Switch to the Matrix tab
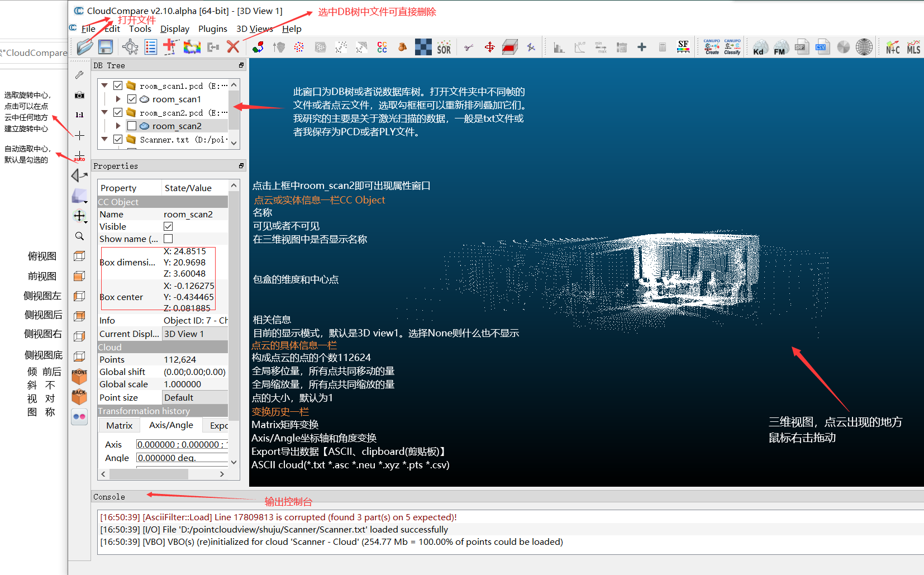Image resolution: width=924 pixels, height=575 pixels. 118,425
